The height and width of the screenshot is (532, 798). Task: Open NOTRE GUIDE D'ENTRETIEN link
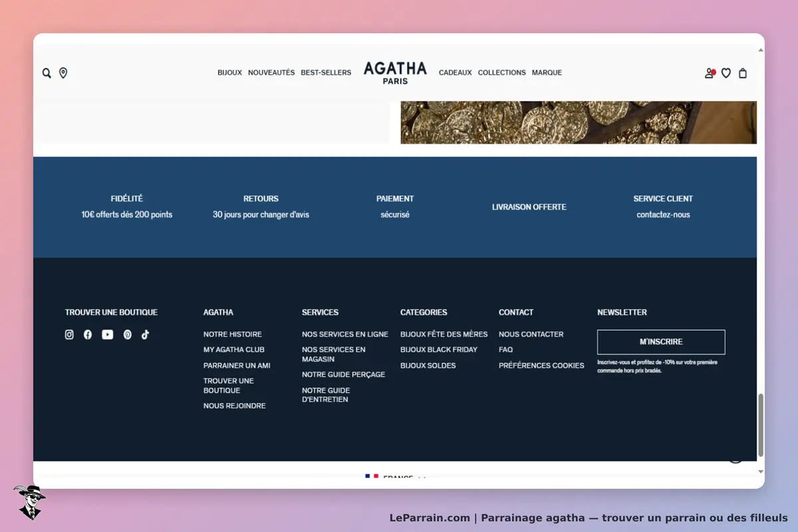point(326,395)
